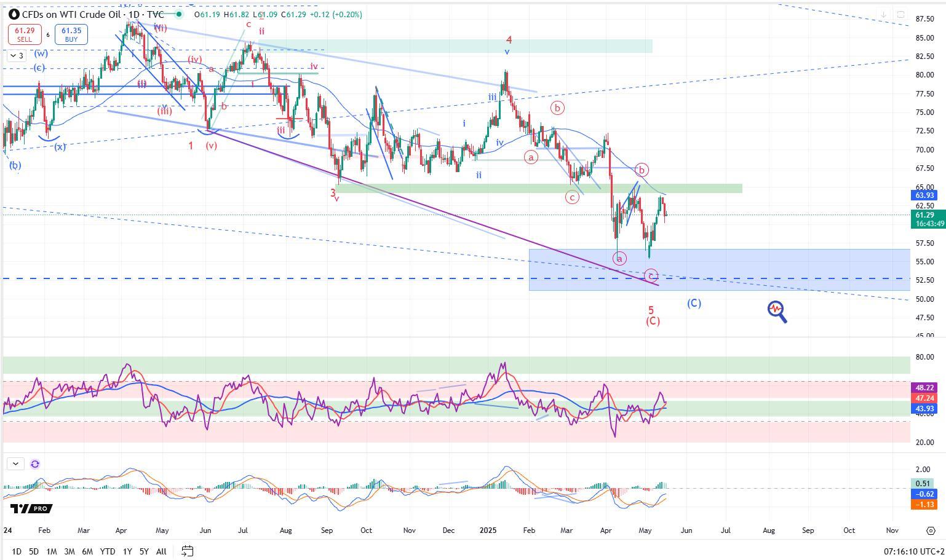This screenshot has width=946, height=560.
Task: Click the red wave label 5 near chart bottom
Action: point(651,311)
